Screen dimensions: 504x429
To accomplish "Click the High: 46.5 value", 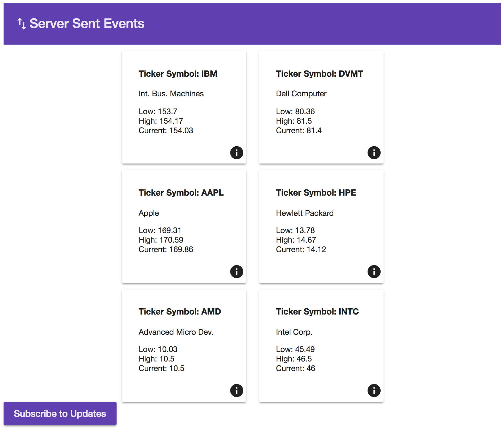I will [x=294, y=359].
